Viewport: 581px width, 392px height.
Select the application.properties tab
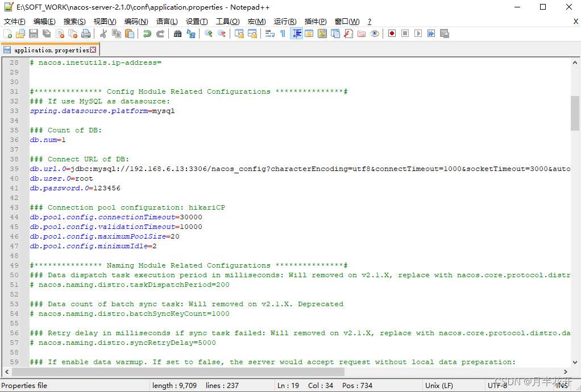50,50
